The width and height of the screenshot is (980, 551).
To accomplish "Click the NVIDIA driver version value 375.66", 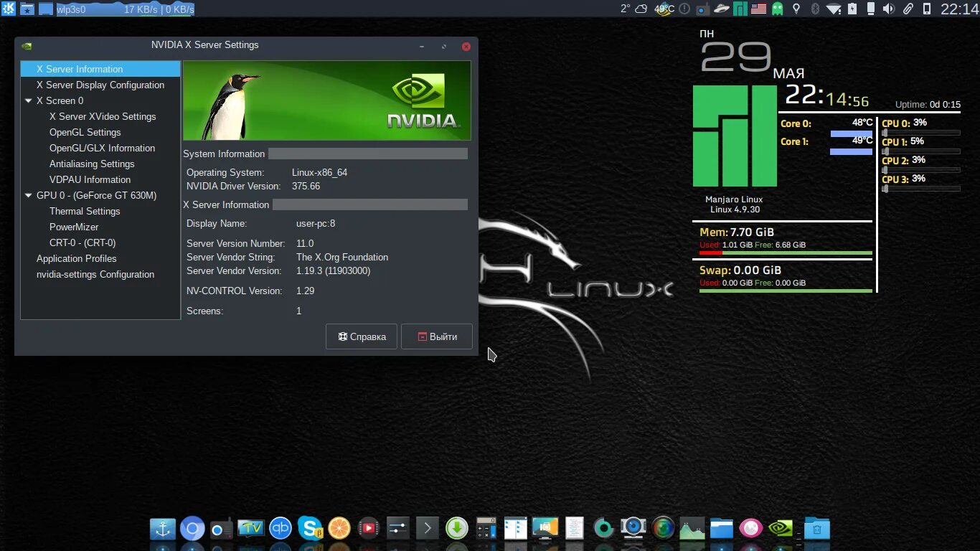I will [x=306, y=186].
